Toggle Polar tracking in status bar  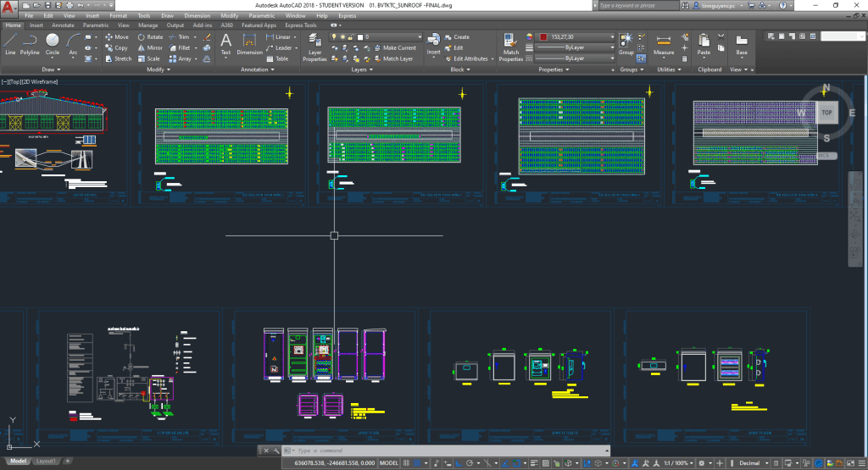point(470,463)
